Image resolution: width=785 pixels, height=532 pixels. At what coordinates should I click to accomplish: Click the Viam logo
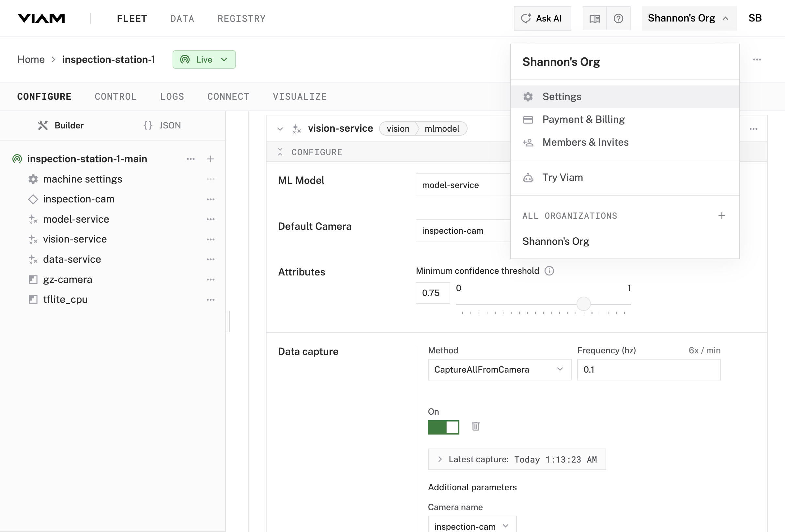point(41,18)
